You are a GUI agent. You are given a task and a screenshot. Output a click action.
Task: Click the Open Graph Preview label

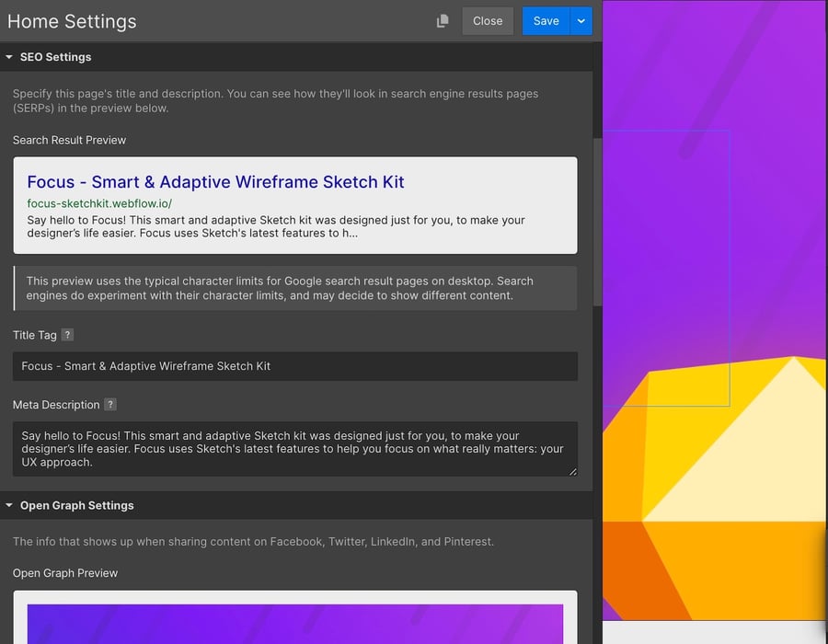tap(65, 573)
